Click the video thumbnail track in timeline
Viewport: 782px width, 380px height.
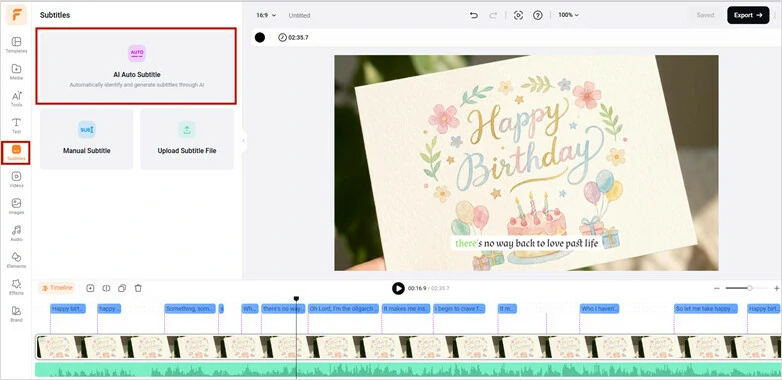pos(408,347)
